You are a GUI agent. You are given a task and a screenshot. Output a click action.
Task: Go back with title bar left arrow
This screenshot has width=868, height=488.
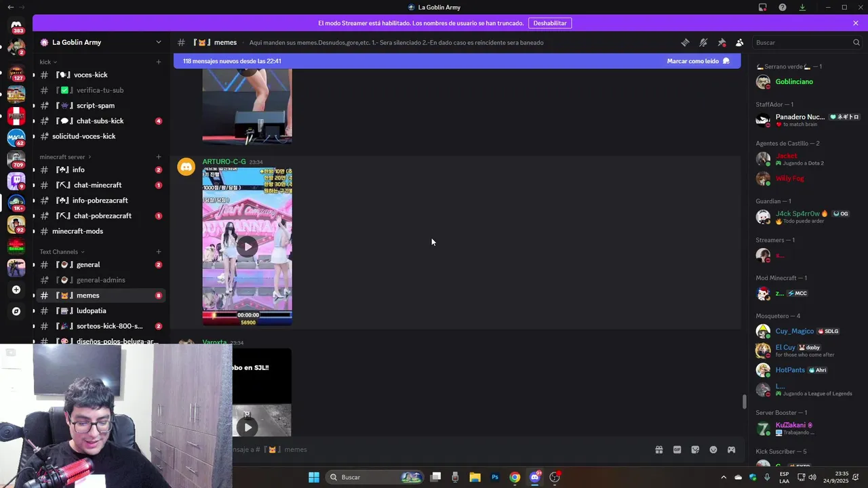[10, 7]
